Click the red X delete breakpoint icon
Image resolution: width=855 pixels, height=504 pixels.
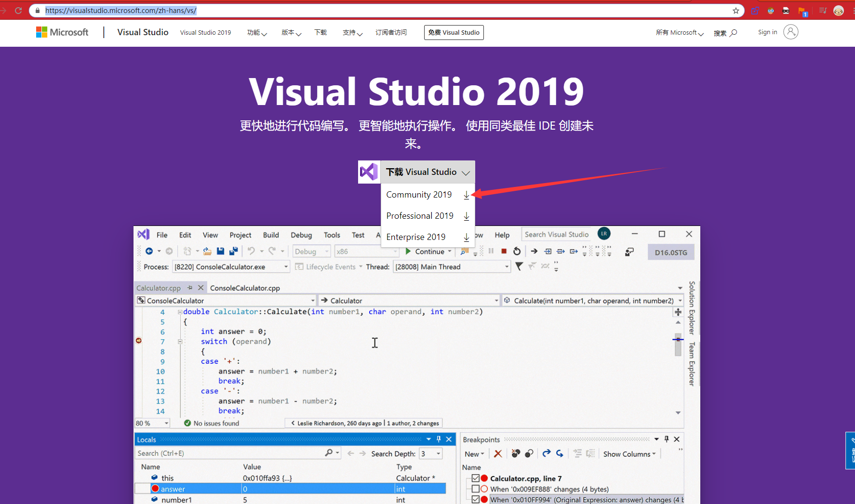tap(498, 453)
